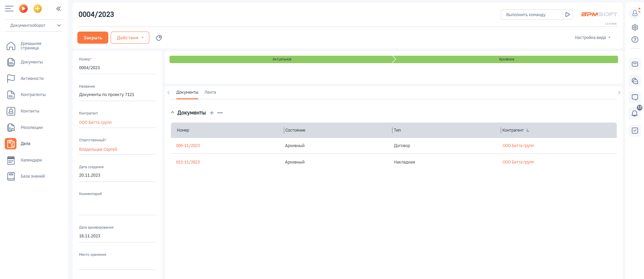Sort by the Состояние column header

coord(295,130)
